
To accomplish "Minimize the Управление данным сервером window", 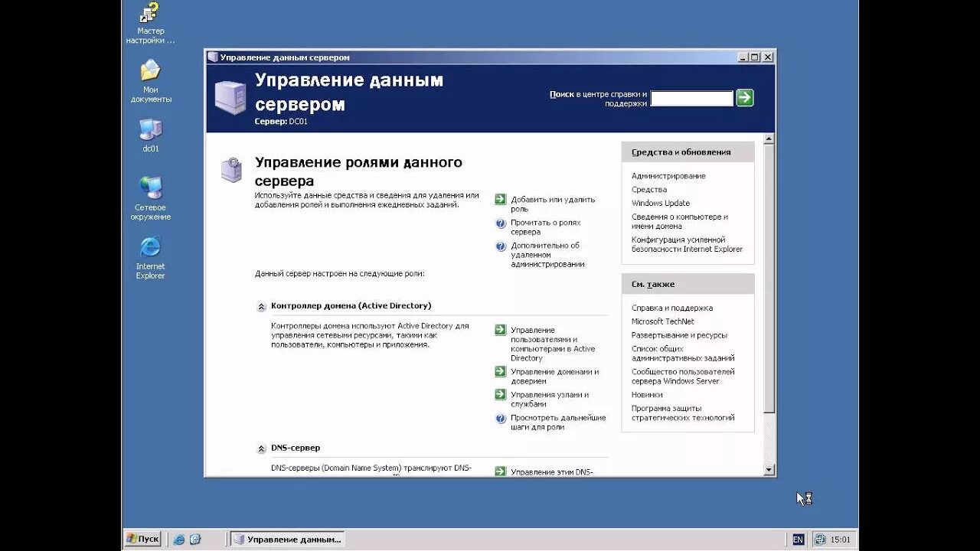I will tap(743, 57).
